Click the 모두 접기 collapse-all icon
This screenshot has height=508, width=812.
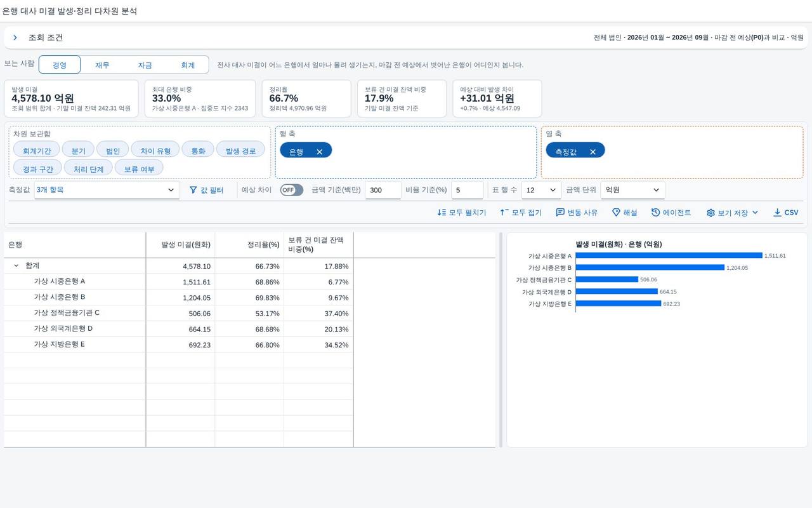point(505,213)
